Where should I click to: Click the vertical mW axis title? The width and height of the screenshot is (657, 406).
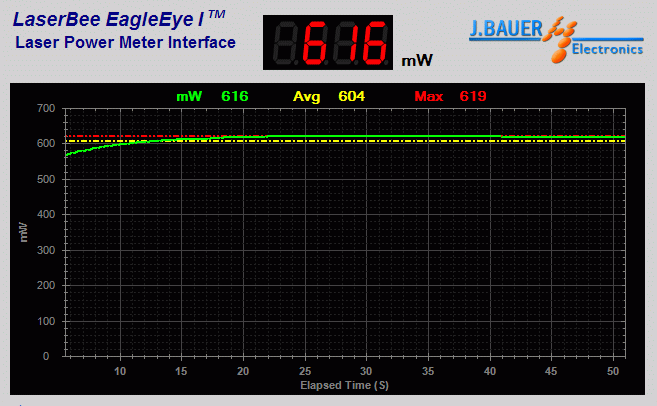click(23, 233)
